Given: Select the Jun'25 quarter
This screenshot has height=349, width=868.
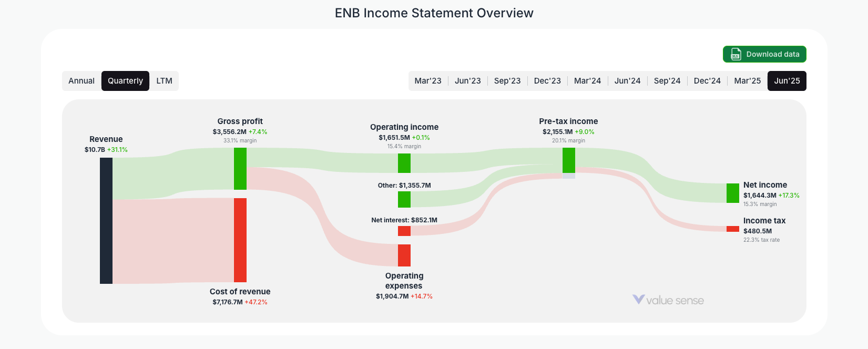Looking at the screenshot, I should (x=787, y=81).
